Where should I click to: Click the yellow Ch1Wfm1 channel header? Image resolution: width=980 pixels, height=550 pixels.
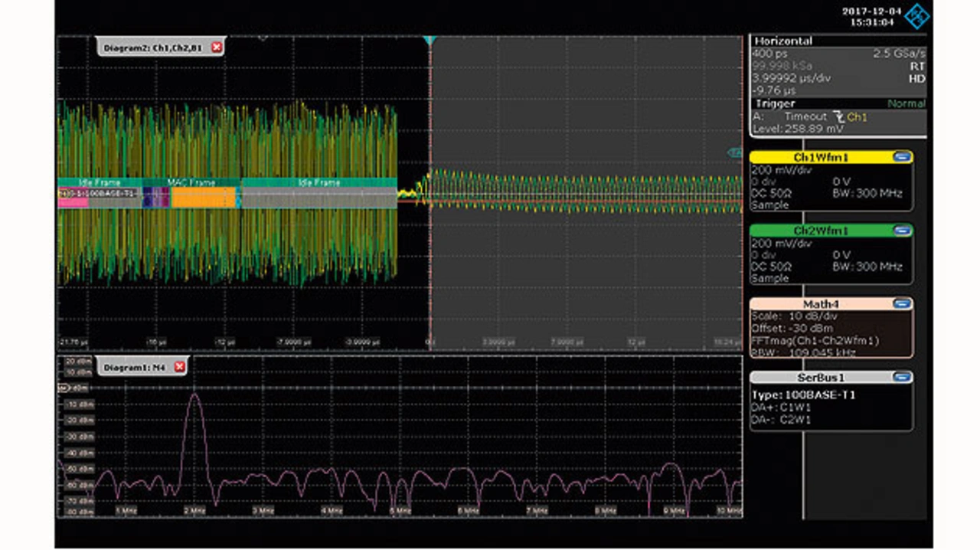(821, 157)
